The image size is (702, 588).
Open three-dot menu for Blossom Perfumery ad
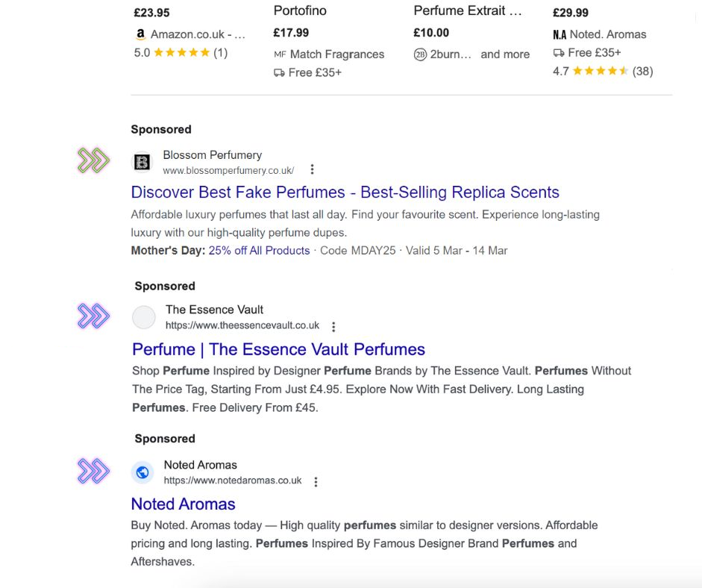[313, 169]
